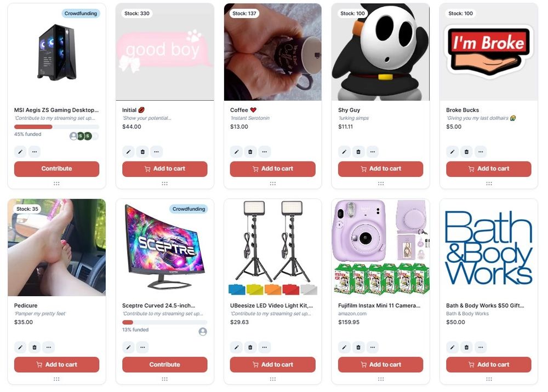The width and height of the screenshot is (548, 392).
Task: Click the Fujifilm Instax Mini 11 title link
Action: tap(379, 305)
